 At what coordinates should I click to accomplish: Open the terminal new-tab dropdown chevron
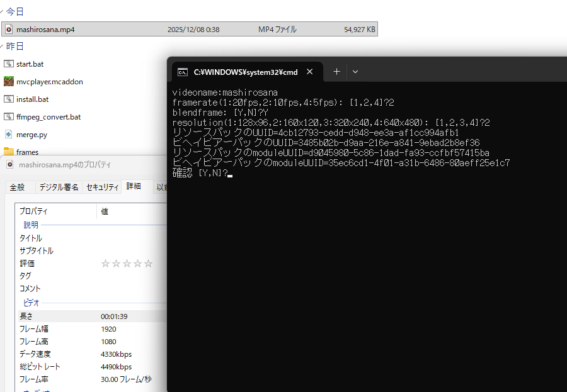click(355, 72)
